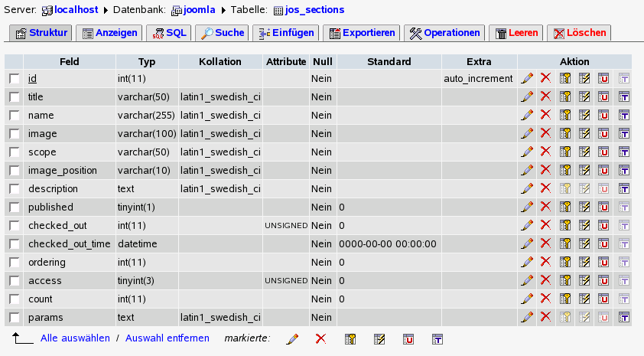This screenshot has height=356, width=644.
Task: Add index to checked_out_time field
Action: click(584, 243)
